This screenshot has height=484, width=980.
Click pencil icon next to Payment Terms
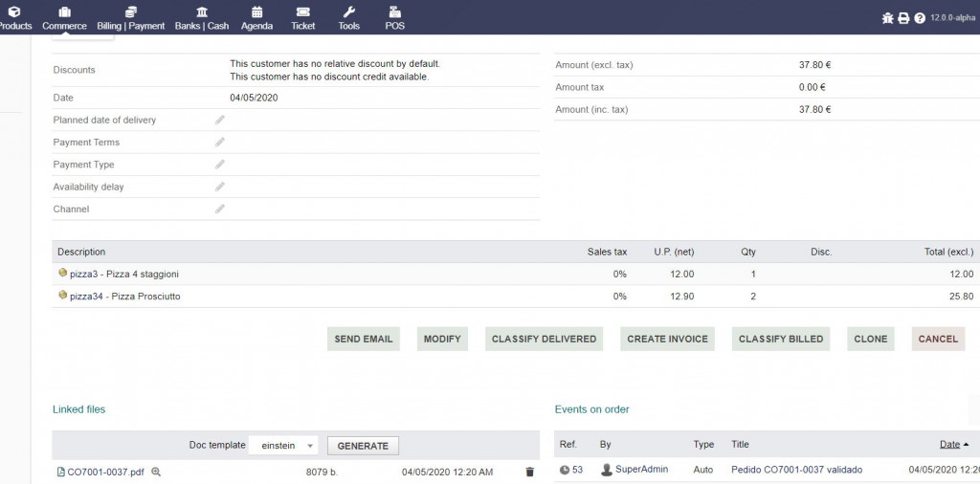pos(220,142)
